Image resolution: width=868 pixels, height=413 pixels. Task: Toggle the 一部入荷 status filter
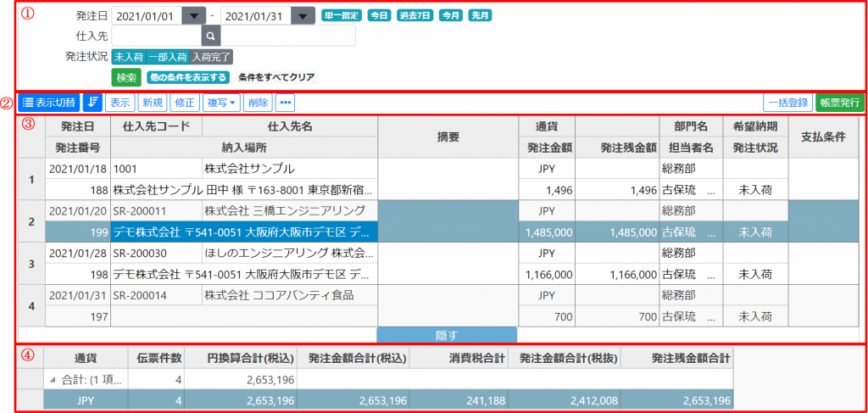(x=167, y=57)
